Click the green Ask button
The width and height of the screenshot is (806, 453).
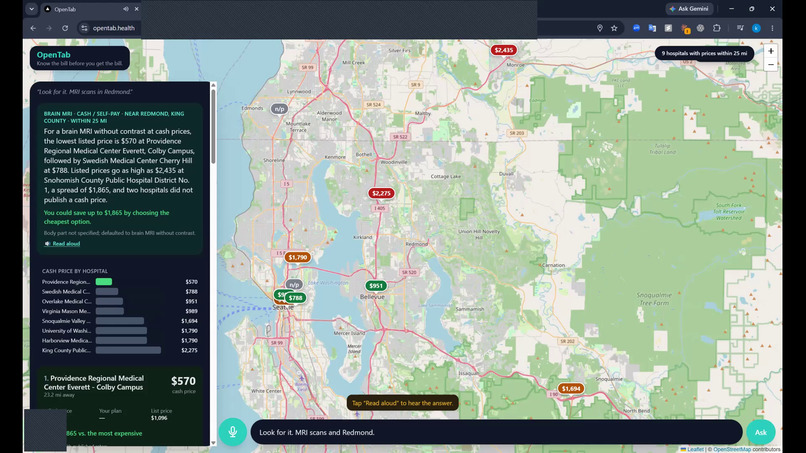pyautogui.click(x=761, y=432)
